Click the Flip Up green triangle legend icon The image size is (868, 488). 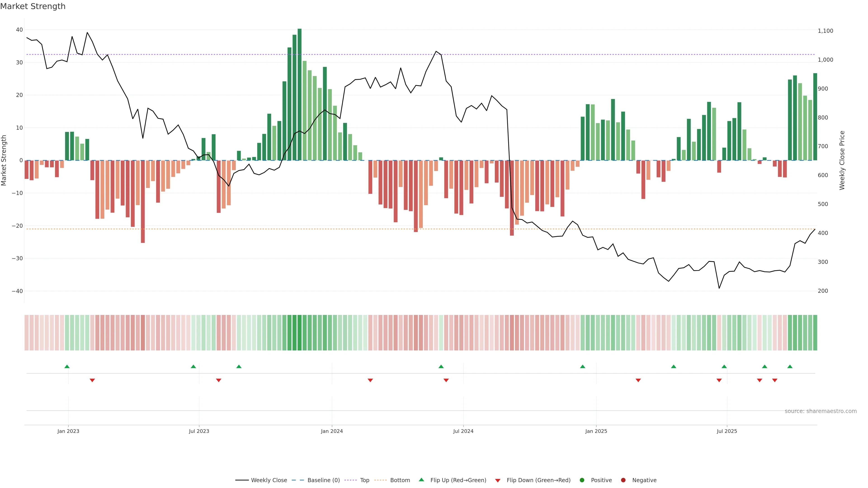[421, 480]
